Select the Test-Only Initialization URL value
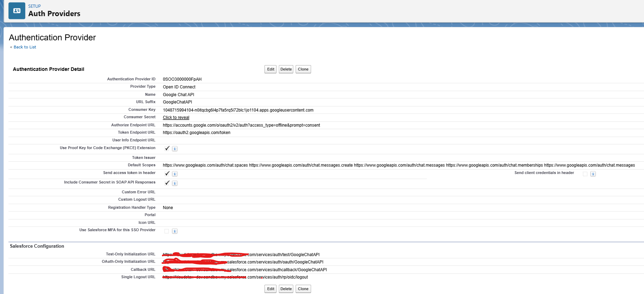The width and height of the screenshot is (644, 294). coord(241,255)
